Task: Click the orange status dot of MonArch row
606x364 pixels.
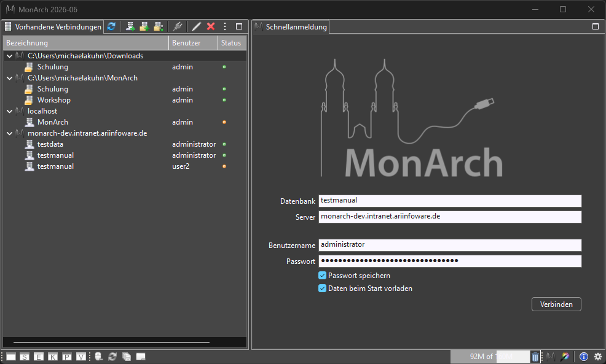Action: (x=224, y=122)
